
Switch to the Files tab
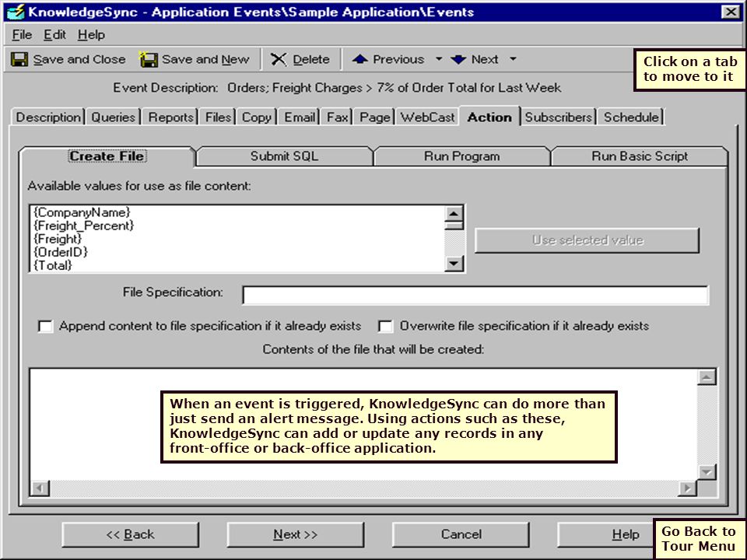pyautogui.click(x=218, y=117)
